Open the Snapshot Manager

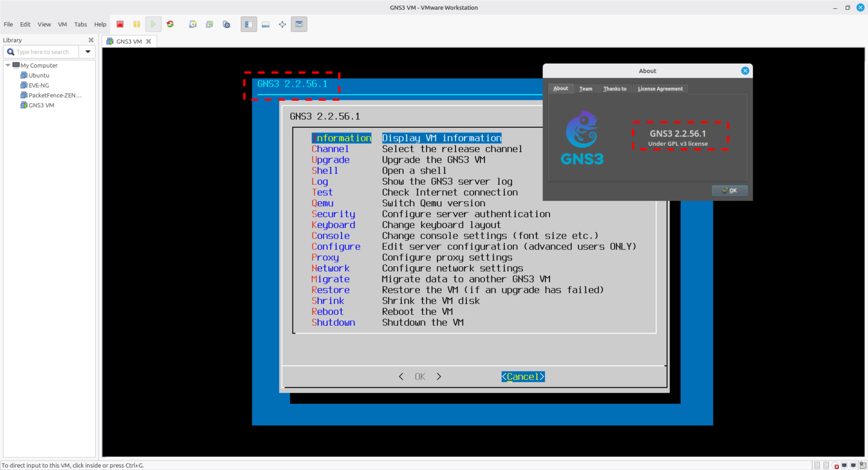tap(226, 24)
